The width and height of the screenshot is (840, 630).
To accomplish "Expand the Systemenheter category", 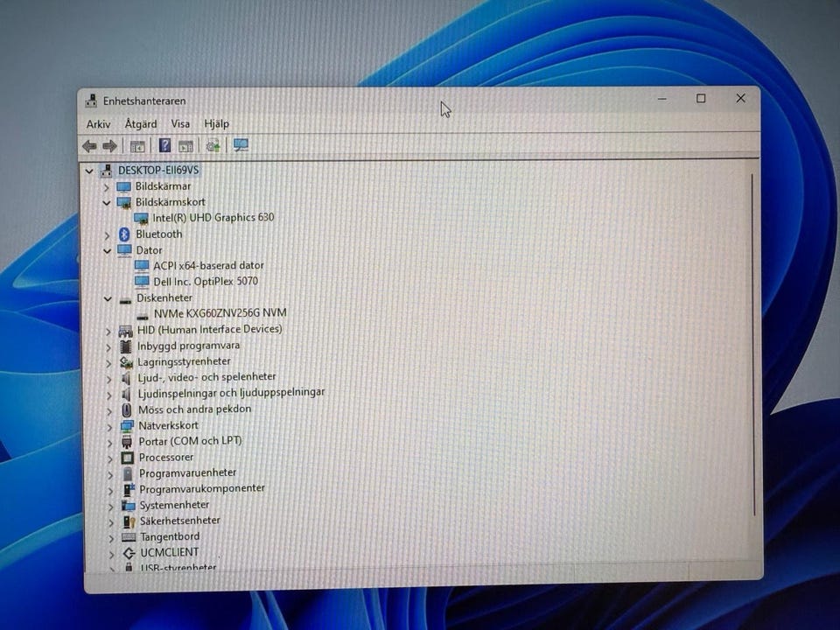I will pos(111,507).
